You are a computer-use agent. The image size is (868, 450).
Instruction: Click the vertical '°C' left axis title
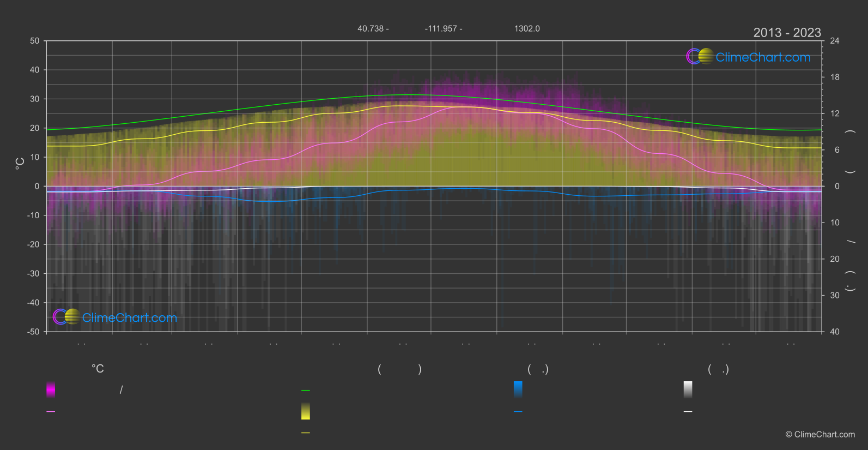pos(20,164)
